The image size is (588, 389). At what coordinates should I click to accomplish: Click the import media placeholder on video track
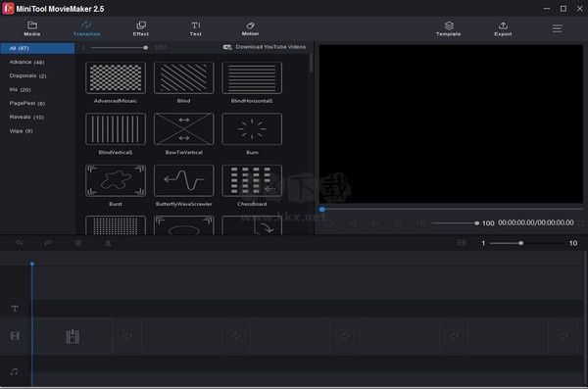click(x=73, y=336)
